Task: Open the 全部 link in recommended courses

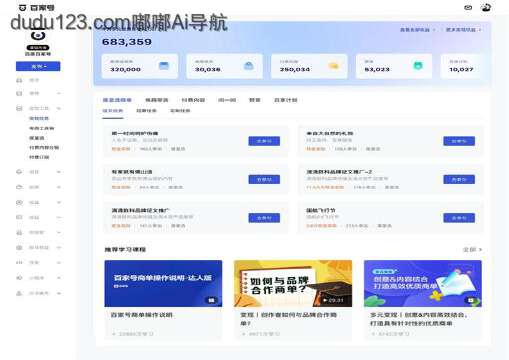Action: tap(472, 249)
